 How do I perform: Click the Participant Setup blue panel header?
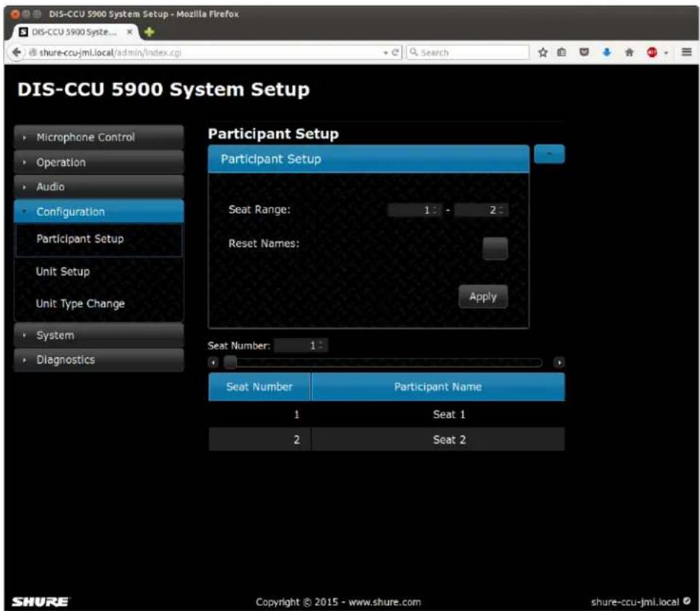369,159
